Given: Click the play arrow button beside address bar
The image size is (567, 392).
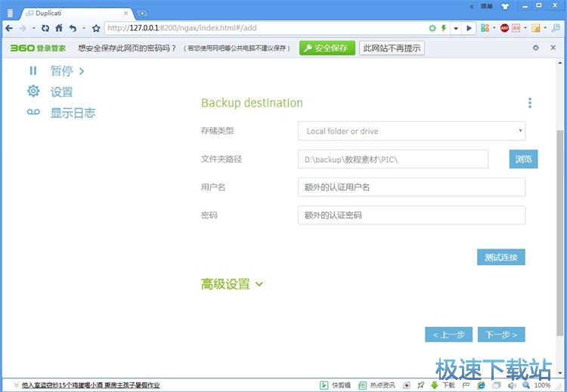Looking at the screenshot, I should pyautogui.click(x=469, y=28).
